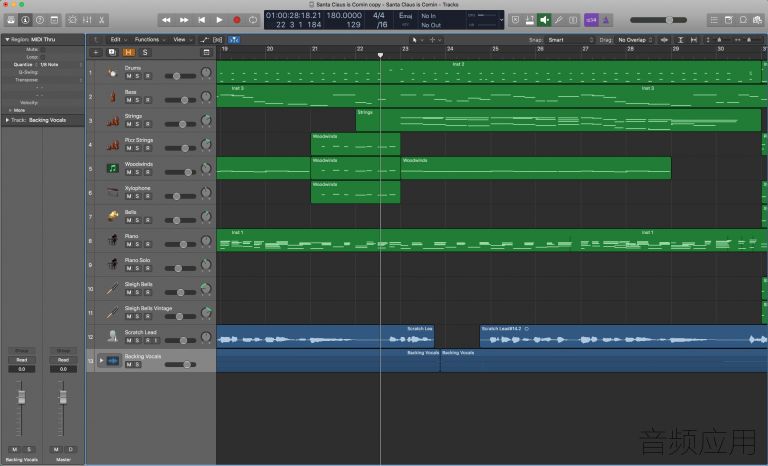Expand the More disclosure in Region inspector
The width and height of the screenshot is (768, 466).
click(10, 110)
